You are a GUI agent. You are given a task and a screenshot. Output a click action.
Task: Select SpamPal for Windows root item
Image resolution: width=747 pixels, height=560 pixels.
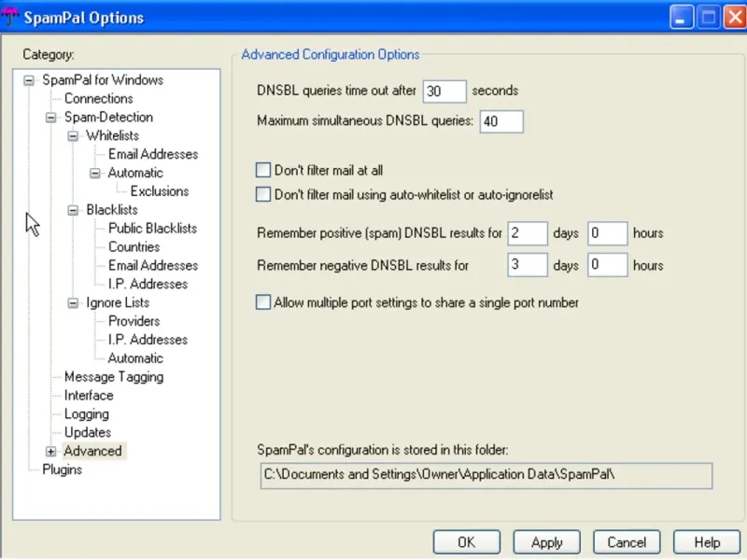pyautogui.click(x=103, y=79)
